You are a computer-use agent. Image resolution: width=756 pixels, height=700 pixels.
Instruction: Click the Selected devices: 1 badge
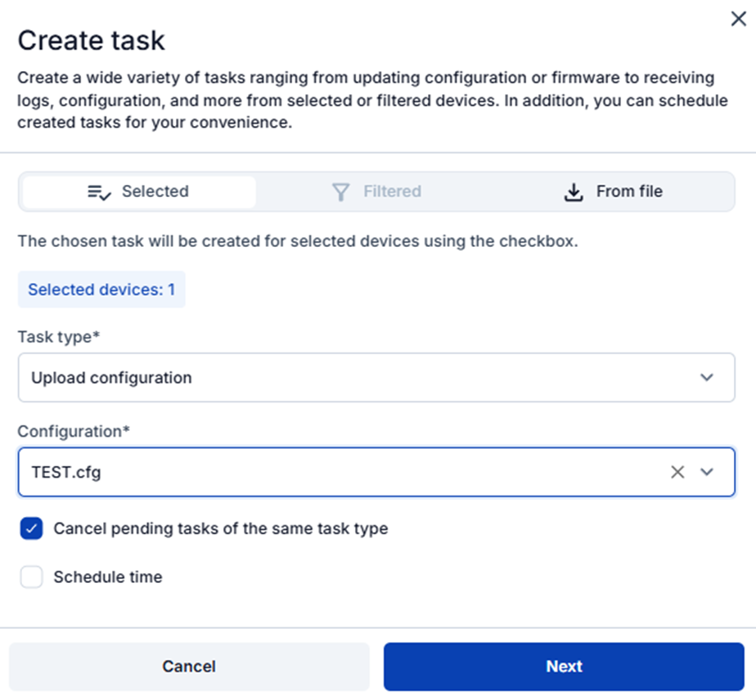(101, 289)
